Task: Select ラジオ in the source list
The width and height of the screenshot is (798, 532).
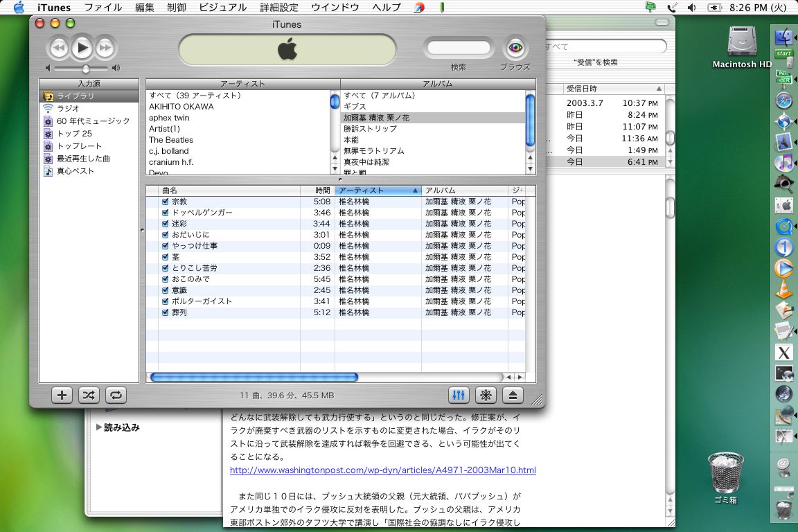Action: pyautogui.click(x=89, y=109)
